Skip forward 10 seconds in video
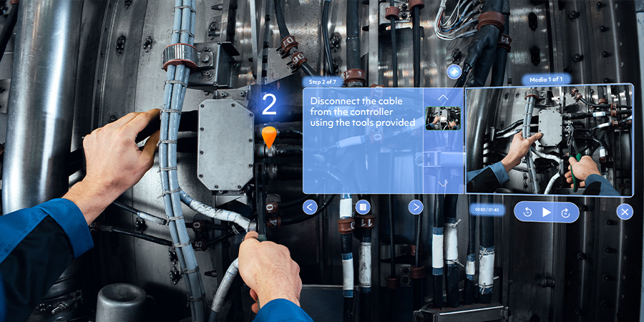Screen dimensions: 644x322 [565, 213]
